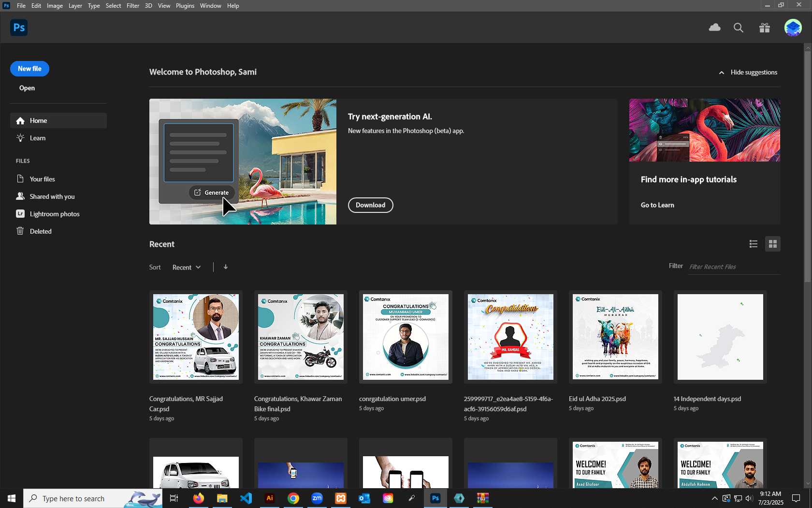812x508 pixels.
Task: Reverse sort order with arrow icon
Action: (x=225, y=267)
